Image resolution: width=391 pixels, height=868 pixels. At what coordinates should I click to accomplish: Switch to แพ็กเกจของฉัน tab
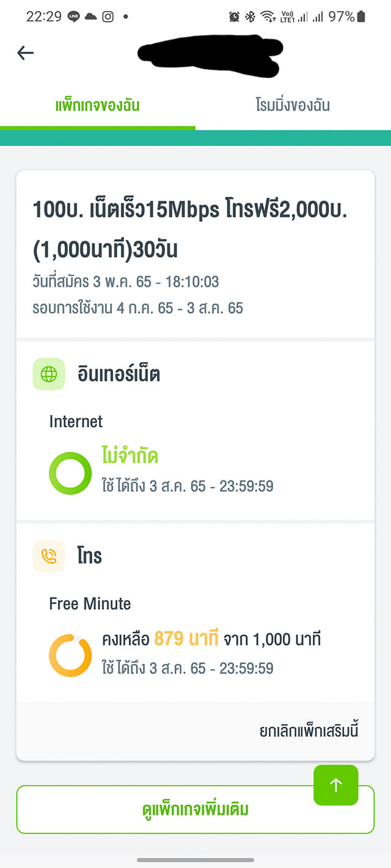click(98, 106)
